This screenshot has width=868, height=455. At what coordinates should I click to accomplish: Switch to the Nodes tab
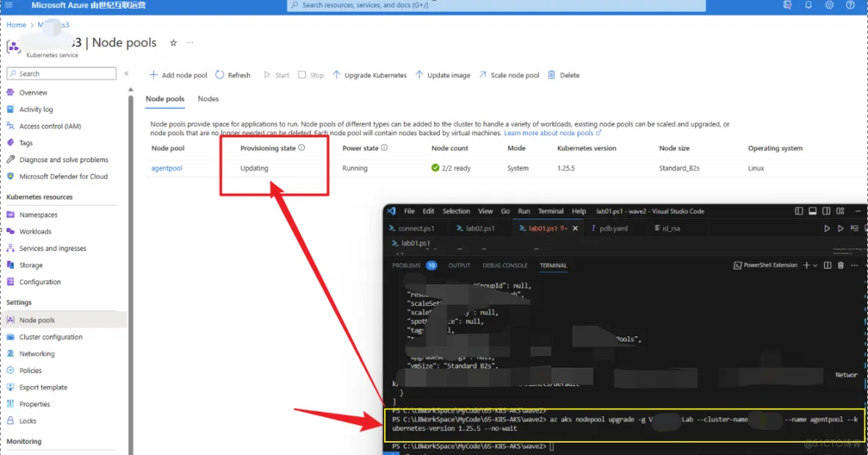pyautogui.click(x=208, y=99)
